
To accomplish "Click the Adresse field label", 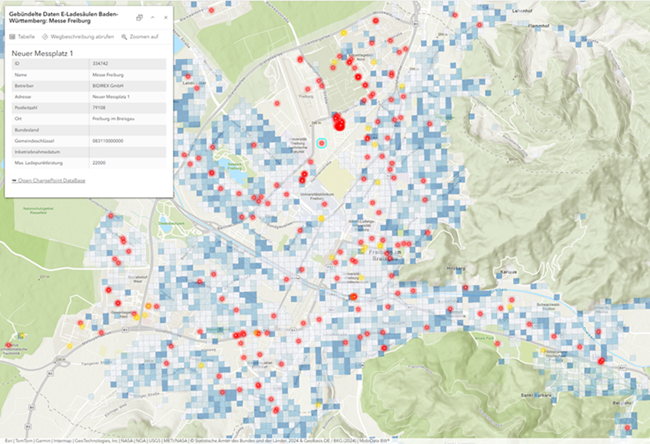I will click(23, 97).
